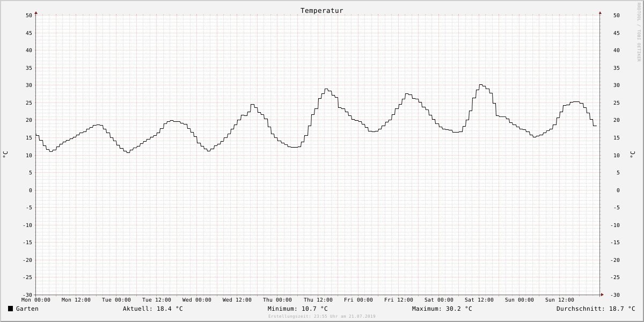Click the right axis °C unit label
Viewport: 644px width, 322px height.
pyautogui.click(x=632, y=155)
